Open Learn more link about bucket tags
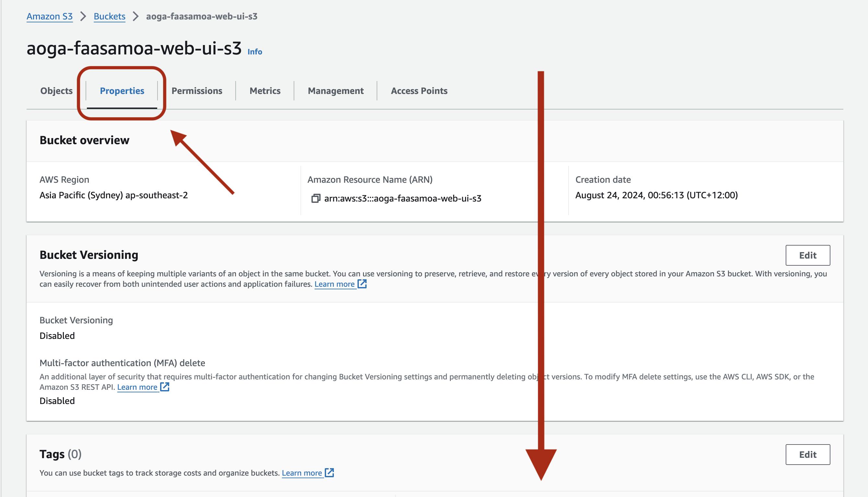Screen dimensions: 868x497 [302, 473]
